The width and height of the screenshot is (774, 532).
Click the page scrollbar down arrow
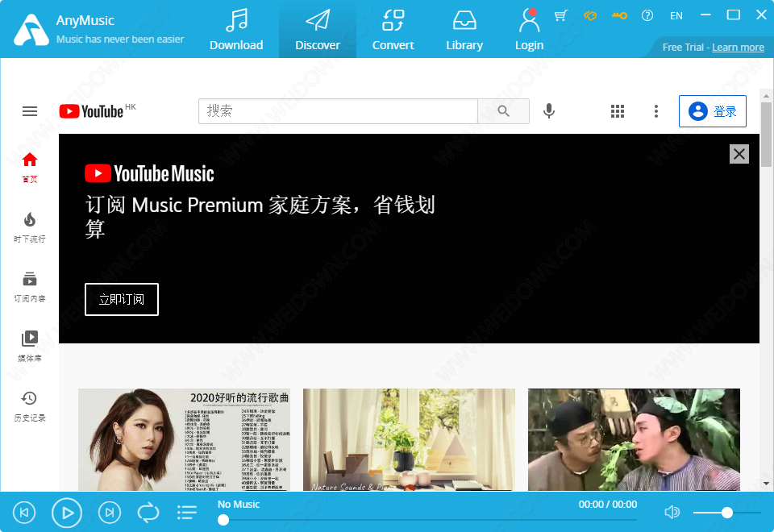point(766,484)
